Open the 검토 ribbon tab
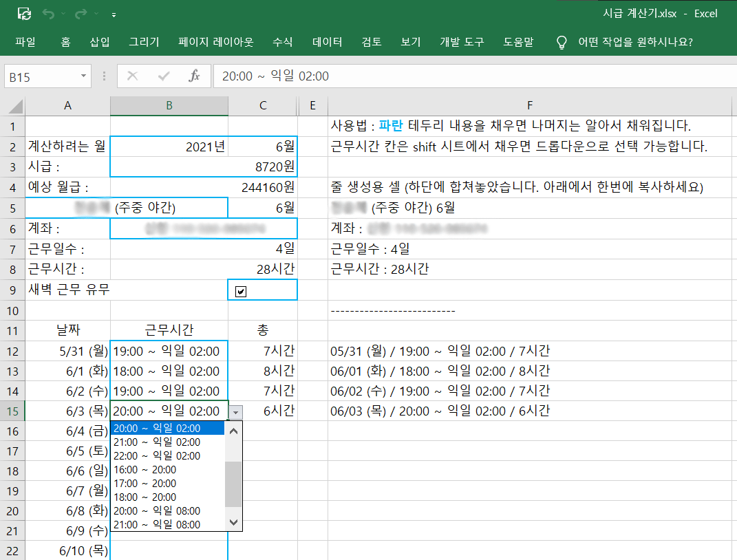The image size is (737, 560). pyautogui.click(x=372, y=42)
